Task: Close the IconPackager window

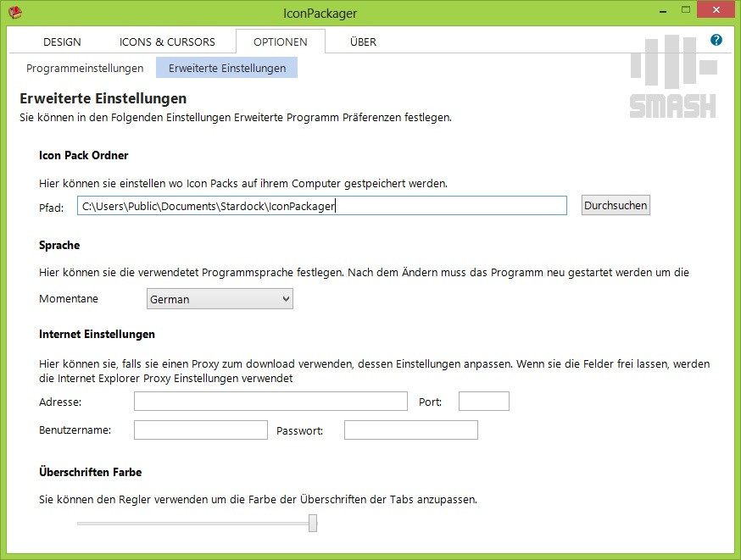Action: coord(716,10)
